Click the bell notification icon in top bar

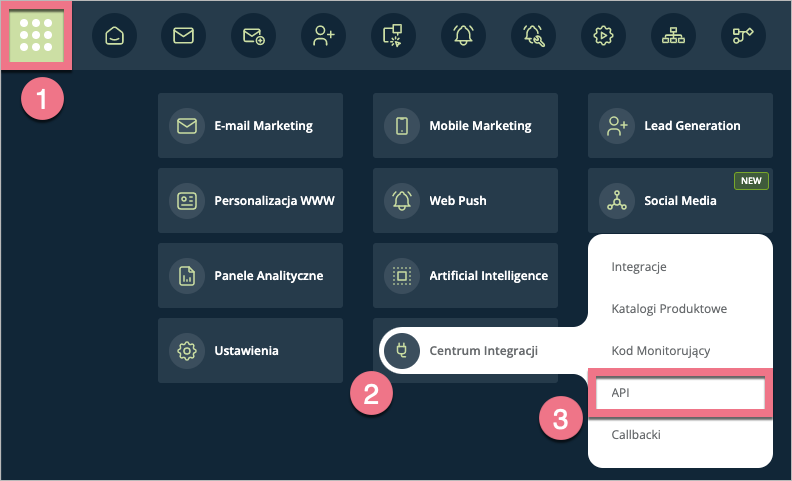coord(463,35)
